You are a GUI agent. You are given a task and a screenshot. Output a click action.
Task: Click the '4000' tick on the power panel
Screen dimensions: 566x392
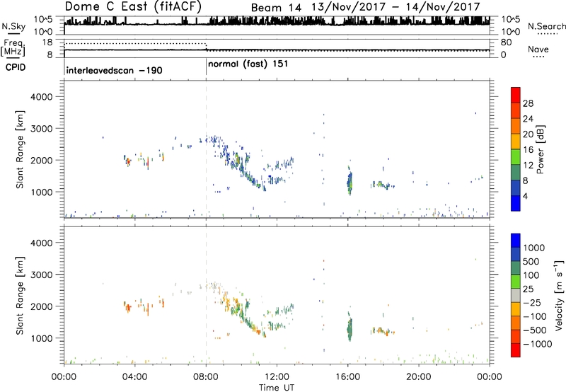(41, 97)
